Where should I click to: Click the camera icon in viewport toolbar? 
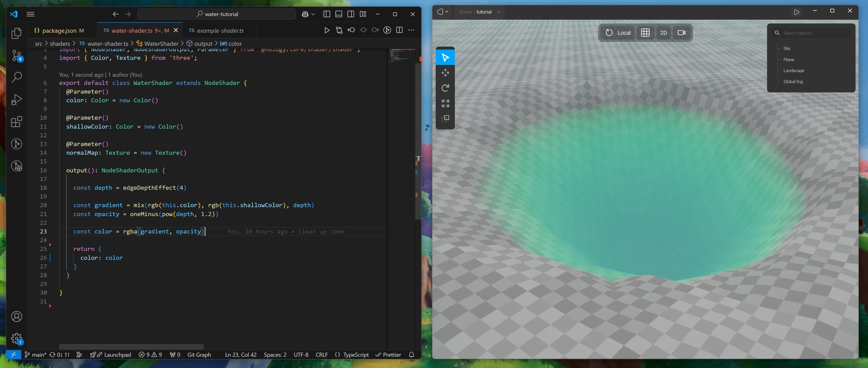[681, 33]
